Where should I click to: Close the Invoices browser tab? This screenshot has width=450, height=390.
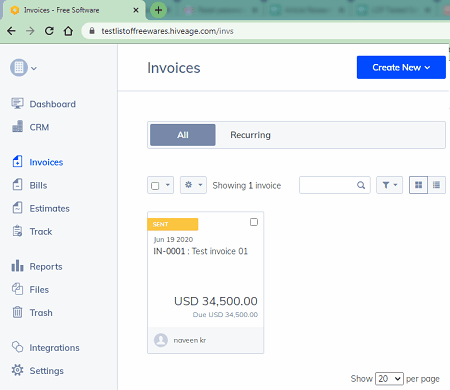(136, 10)
